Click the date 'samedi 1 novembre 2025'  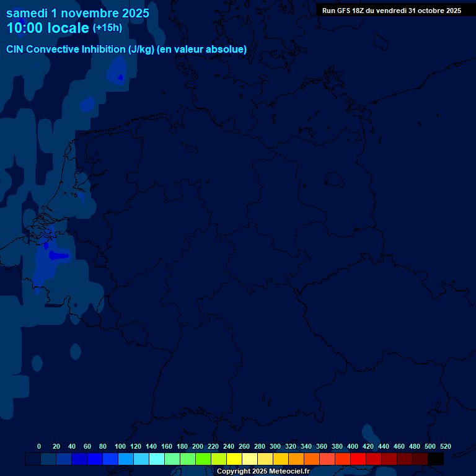77,13
